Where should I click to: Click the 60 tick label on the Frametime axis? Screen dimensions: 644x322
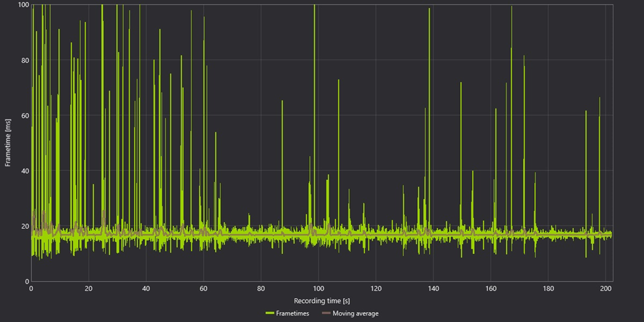click(x=26, y=116)
